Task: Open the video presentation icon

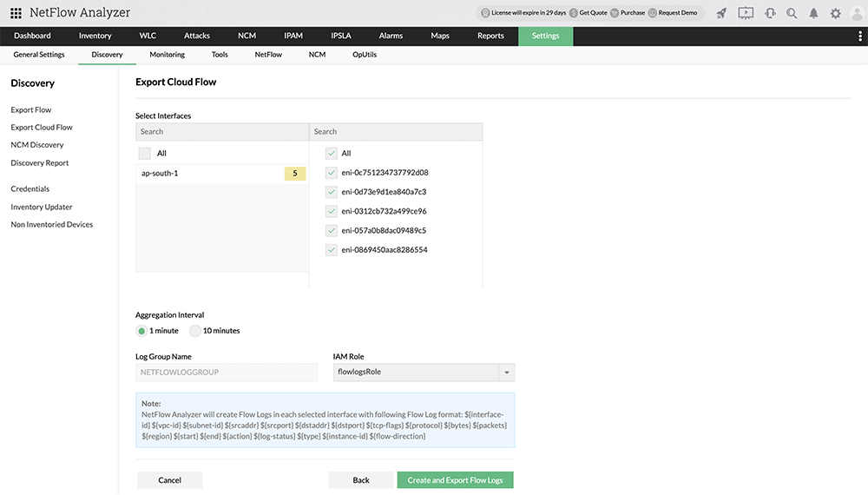Action: 746,13
